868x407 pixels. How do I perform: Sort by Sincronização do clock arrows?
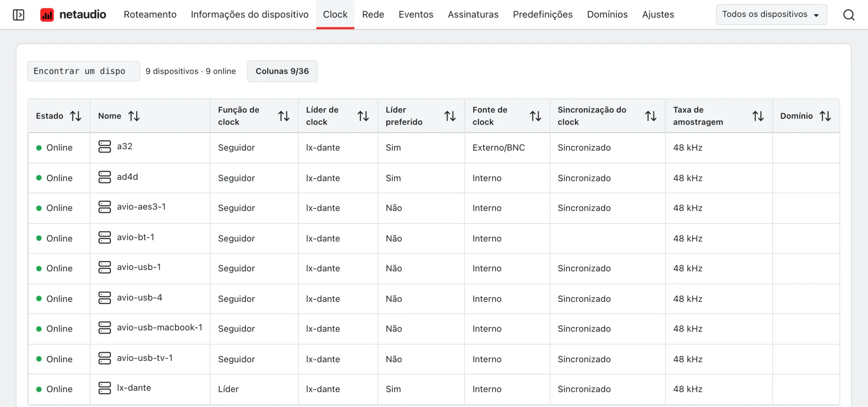coord(651,116)
